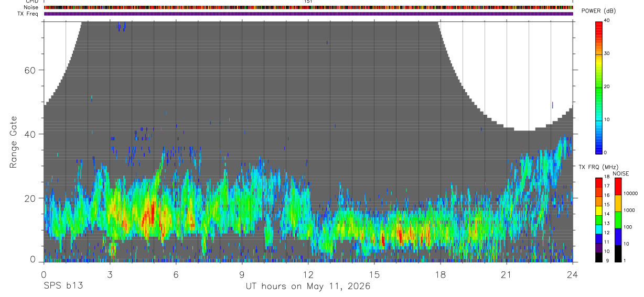
Task: Click the 6 tick on the UT hours axis
Action: [176, 274]
